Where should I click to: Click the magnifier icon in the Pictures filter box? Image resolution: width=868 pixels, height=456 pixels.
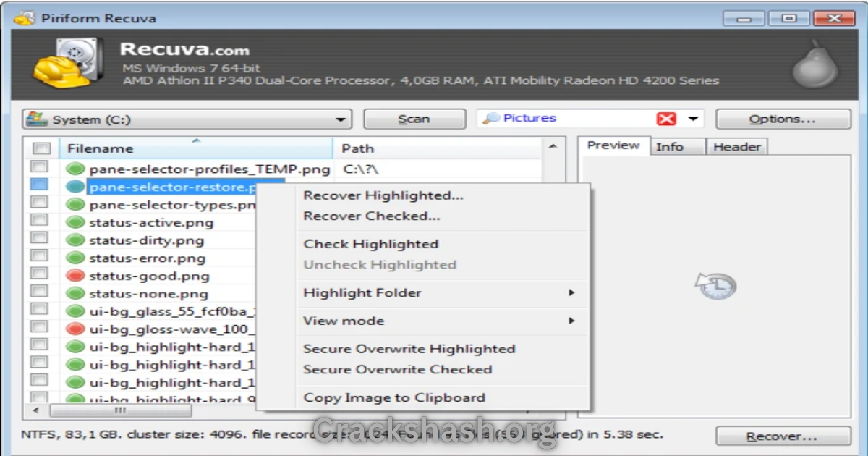492,119
